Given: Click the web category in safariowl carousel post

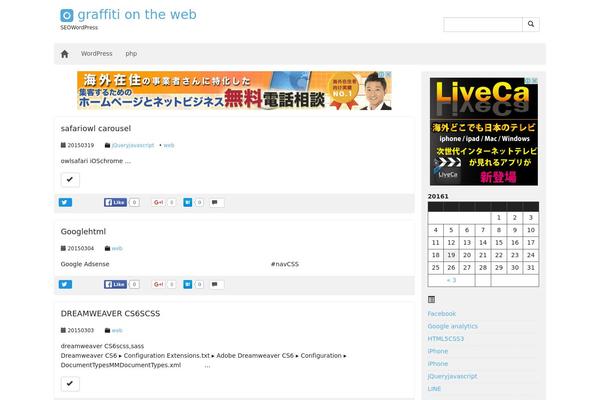Looking at the screenshot, I should click(x=169, y=145).
